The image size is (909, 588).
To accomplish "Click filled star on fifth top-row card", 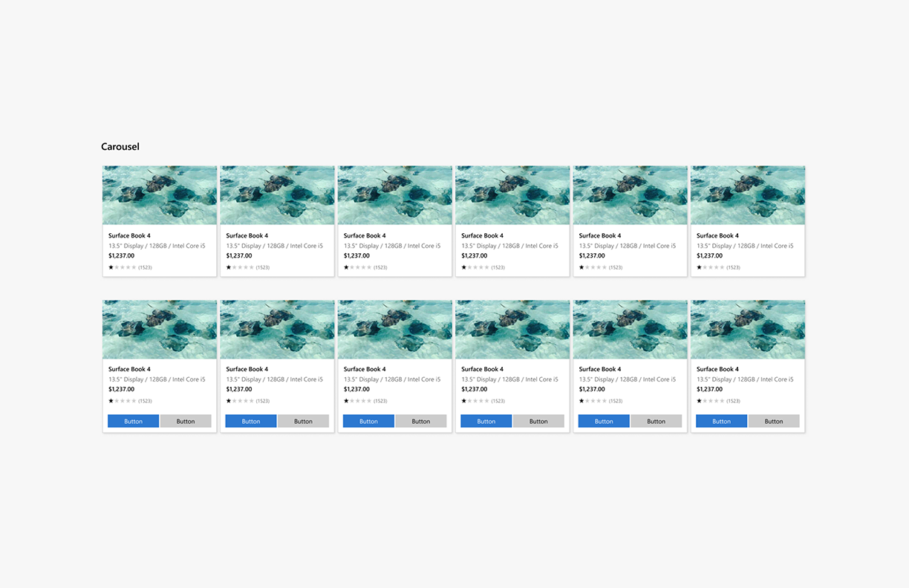I will coord(581,267).
